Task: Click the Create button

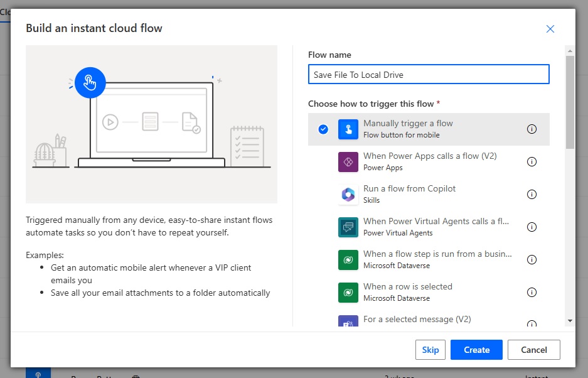Action: coord(476,350)
